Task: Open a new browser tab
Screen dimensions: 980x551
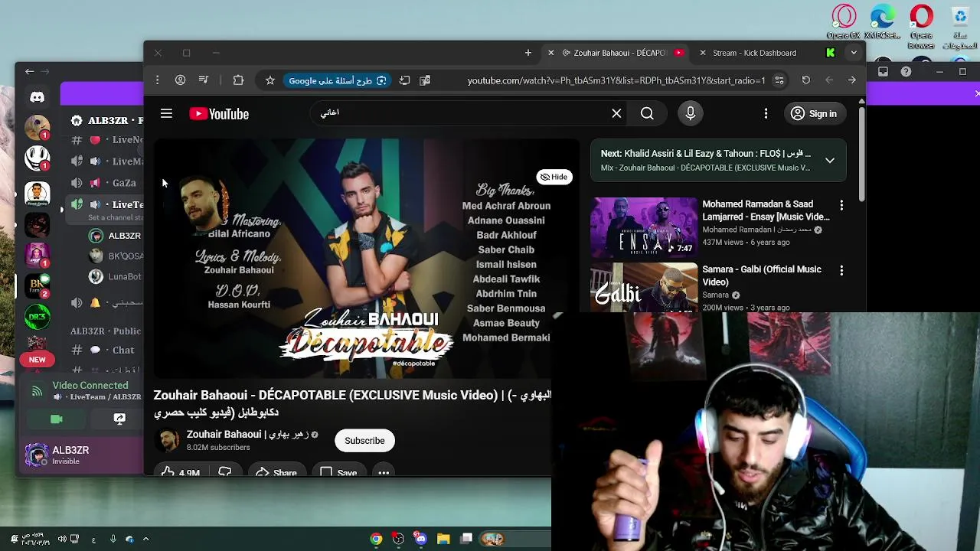Action: tap(528, 53)
